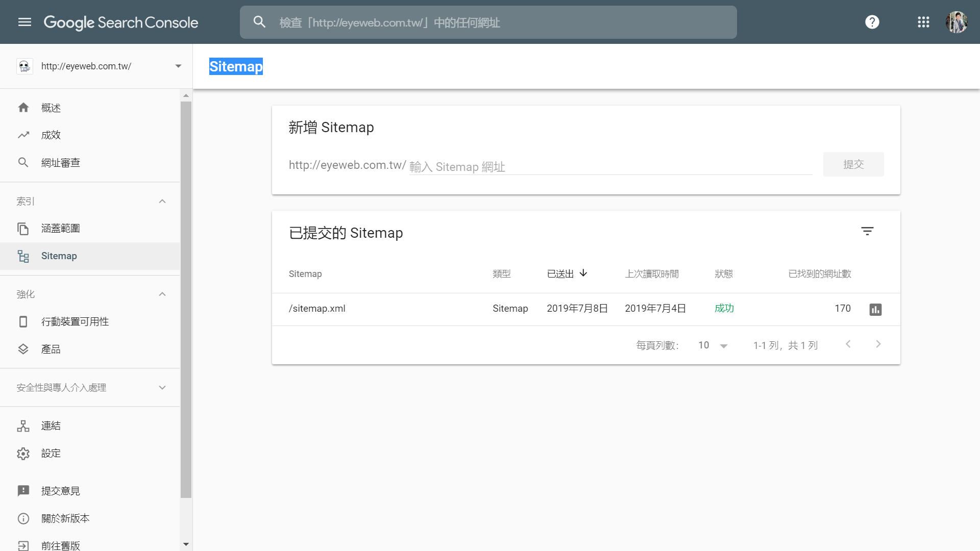
Task: Select the eyeweb.com.tw property name
Action: tap(86, 66)
